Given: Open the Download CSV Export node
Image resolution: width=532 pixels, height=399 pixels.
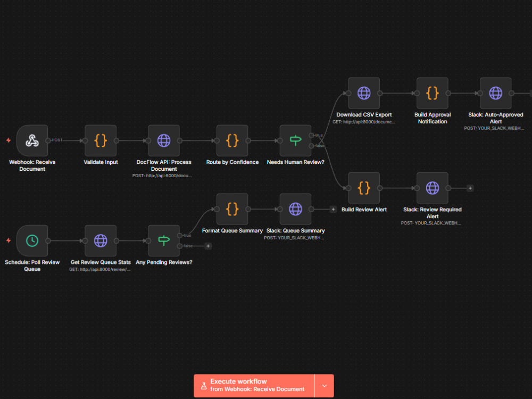Looking at the screenshot, I should (x=364, y=93).
